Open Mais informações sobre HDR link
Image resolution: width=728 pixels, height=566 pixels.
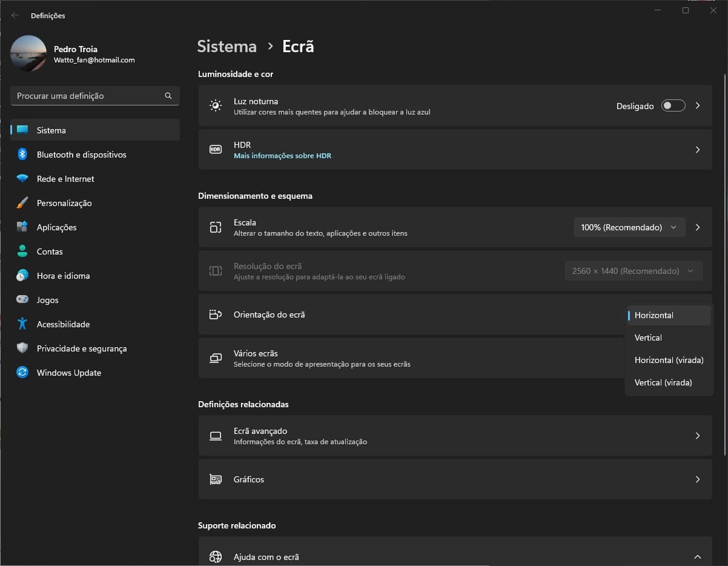coord(282,156)
